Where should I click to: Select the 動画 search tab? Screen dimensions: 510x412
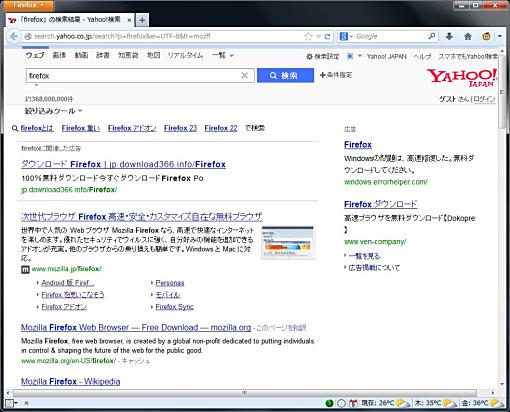pyautogui.click(x=81, y=55)
